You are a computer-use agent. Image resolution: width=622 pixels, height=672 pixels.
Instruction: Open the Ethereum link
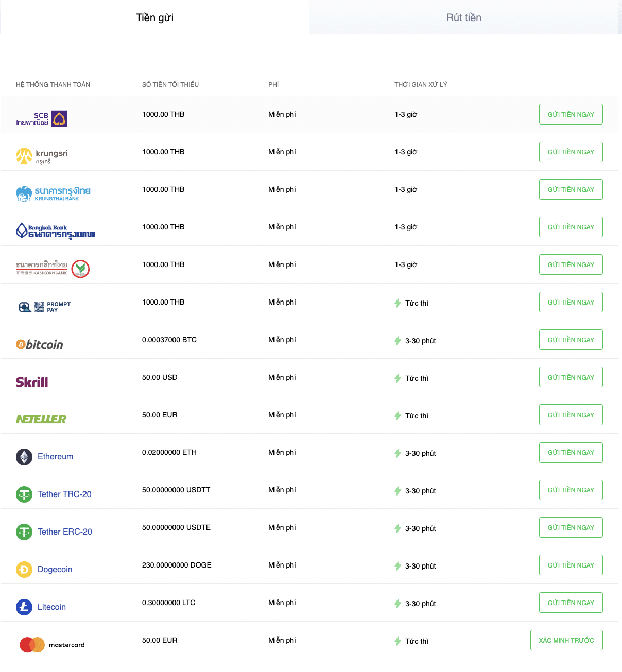[x=55, y=457]
